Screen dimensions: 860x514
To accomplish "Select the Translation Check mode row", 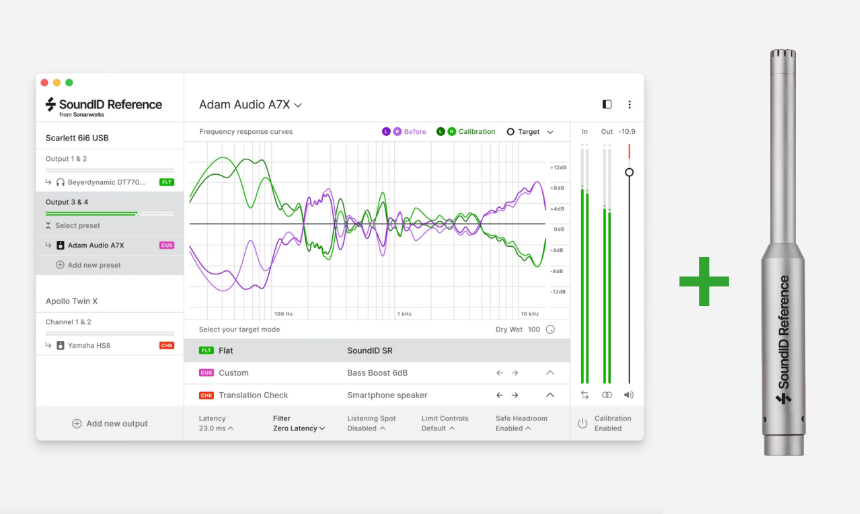I will click(377, 395).
